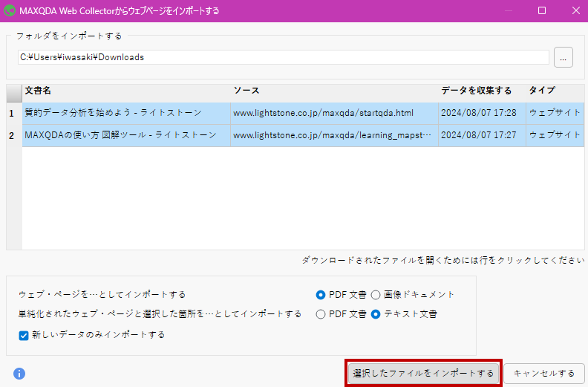
Task: Click source www.lightstone.co.jp/maxqda/startqda.html cell
Action: [335, 113]
